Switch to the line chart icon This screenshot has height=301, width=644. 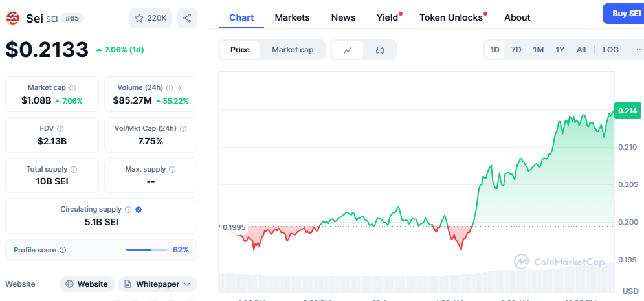pyautogui.click(x=348, y=50)
